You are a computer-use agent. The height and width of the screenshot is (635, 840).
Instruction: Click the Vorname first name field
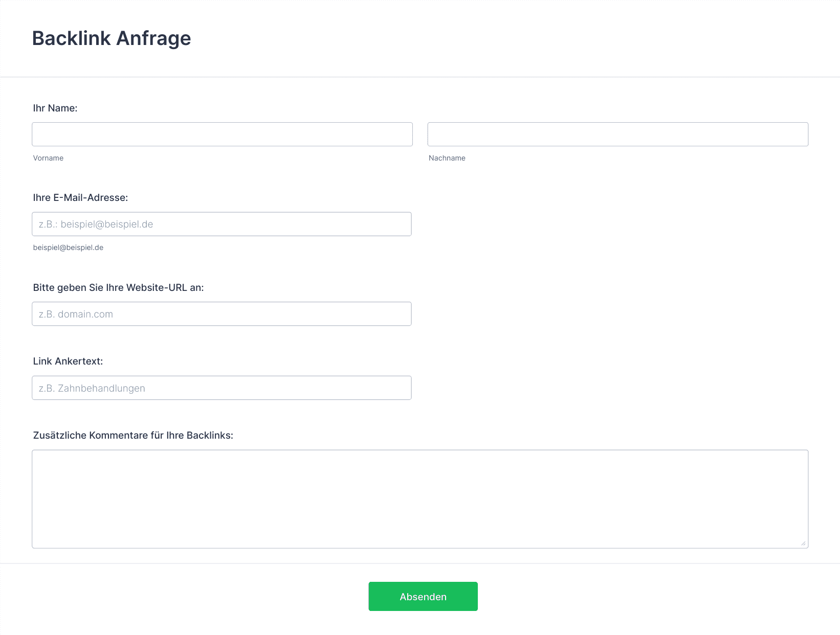pos(222,134)
